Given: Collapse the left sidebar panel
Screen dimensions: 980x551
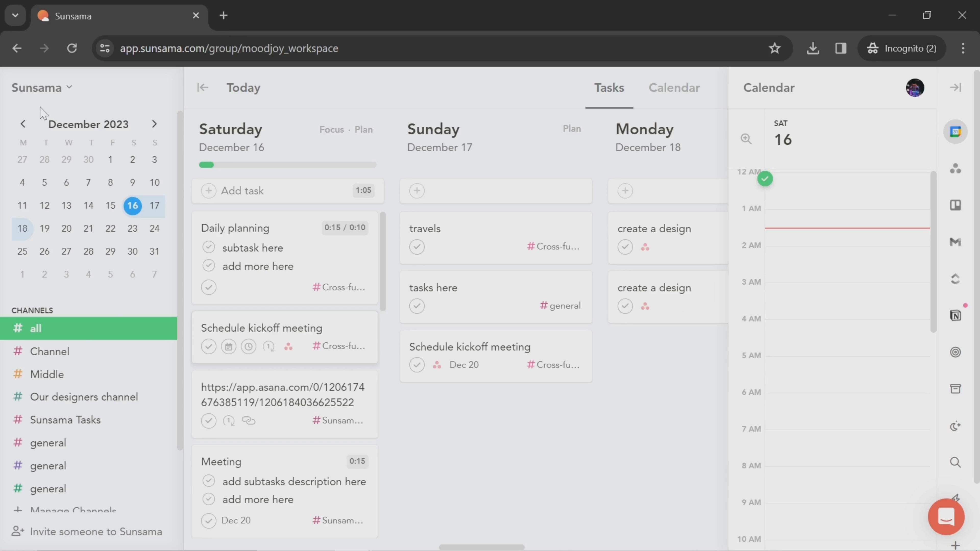Looking at the screenshot, I should (x=202, y=88).
